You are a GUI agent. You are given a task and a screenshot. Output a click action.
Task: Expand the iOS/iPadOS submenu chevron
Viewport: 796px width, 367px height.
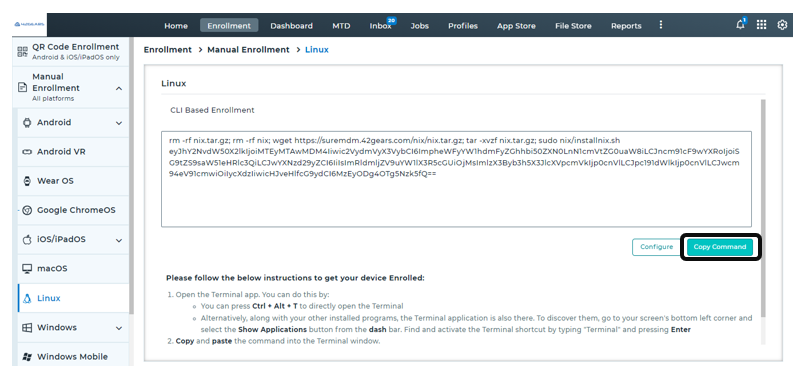point(119,240)
